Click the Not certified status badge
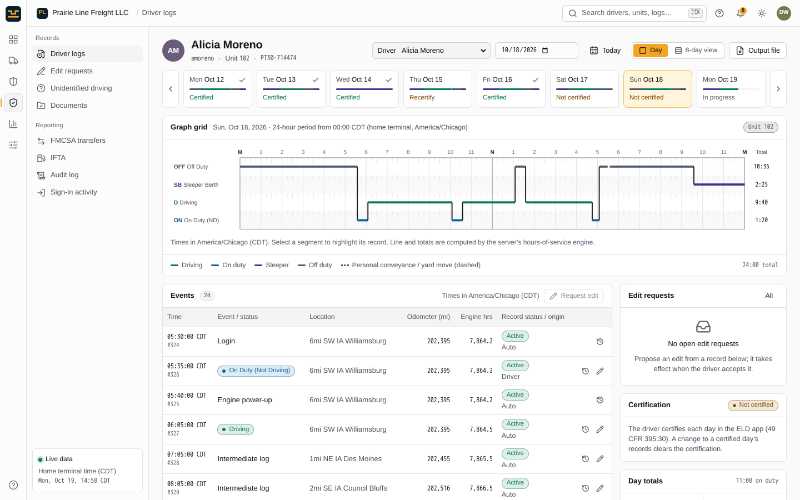The width and height of the screenshot is (800, 500). pyautogui.click(x=753, y=405)
